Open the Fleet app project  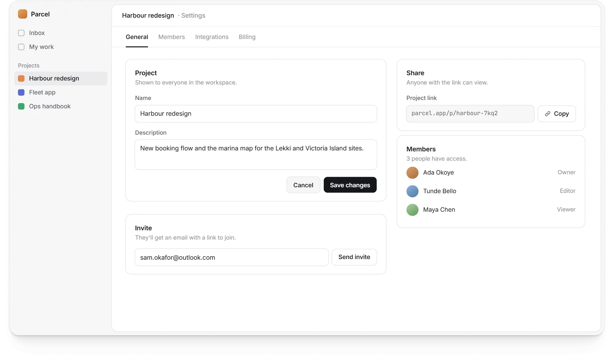point(61,92)
